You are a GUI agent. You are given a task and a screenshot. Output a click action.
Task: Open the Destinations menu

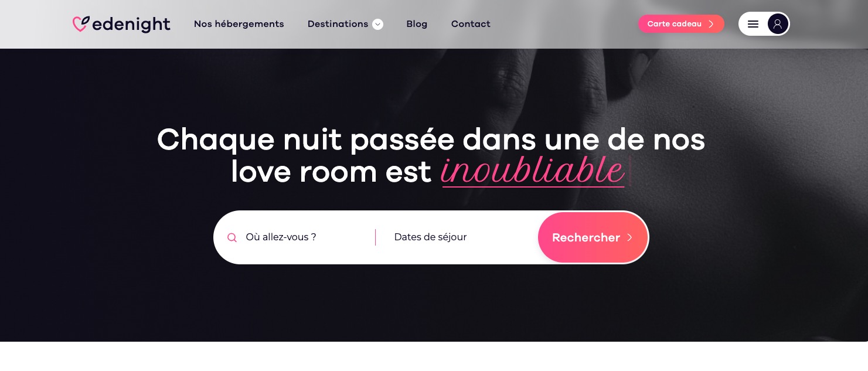[345, 24]
